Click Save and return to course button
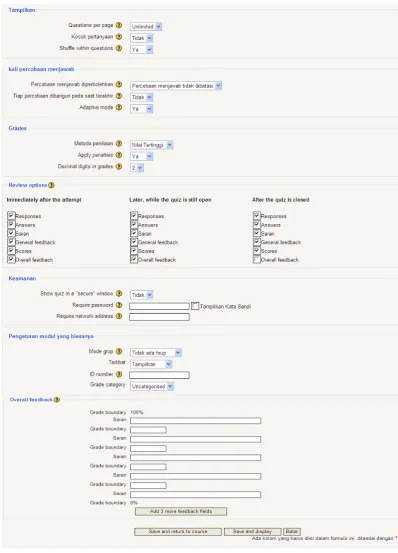Screen dimensions: 398x553 [x=178, y=531]
